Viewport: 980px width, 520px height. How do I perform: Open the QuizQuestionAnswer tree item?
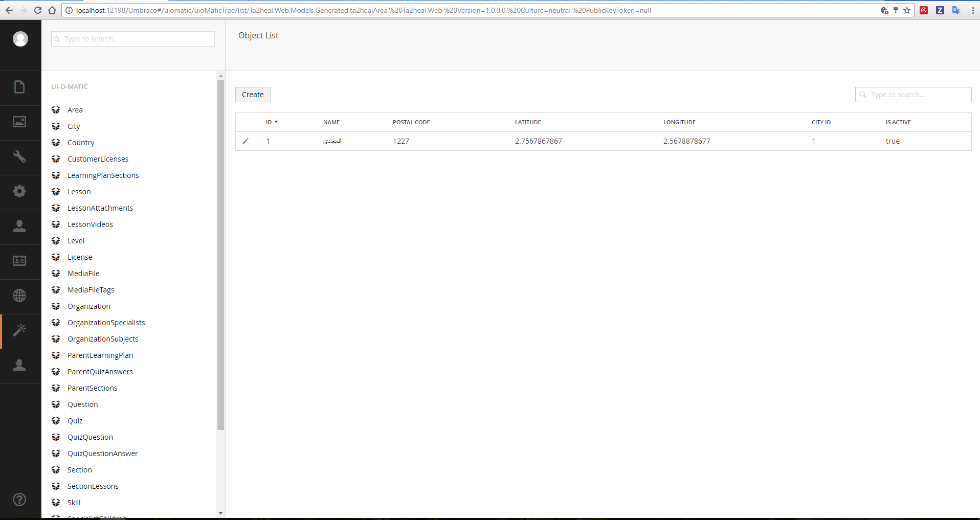pos(102,454)
